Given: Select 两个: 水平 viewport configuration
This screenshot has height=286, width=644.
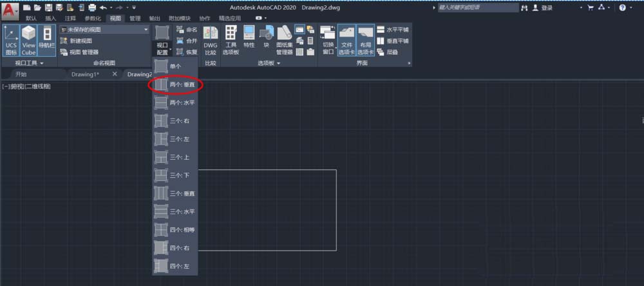Looking at the screenshot, I should (175, 102).
